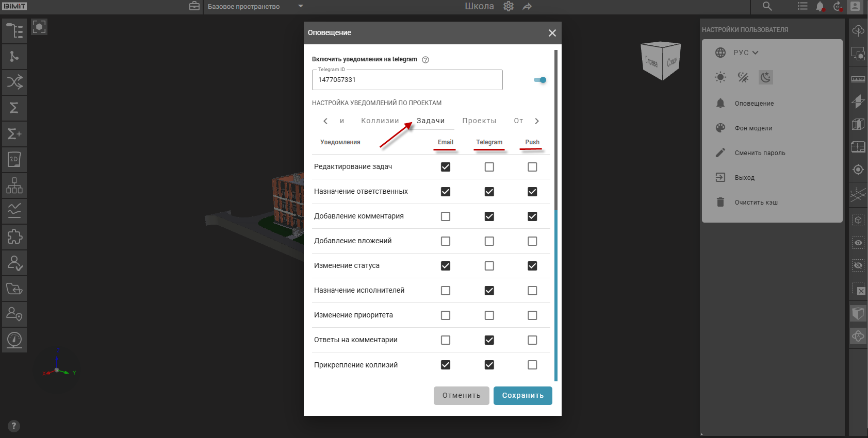This screenshot has width=868, height=438.
Task: Check Push for Изменение приоритета
Action: point(532,315)
